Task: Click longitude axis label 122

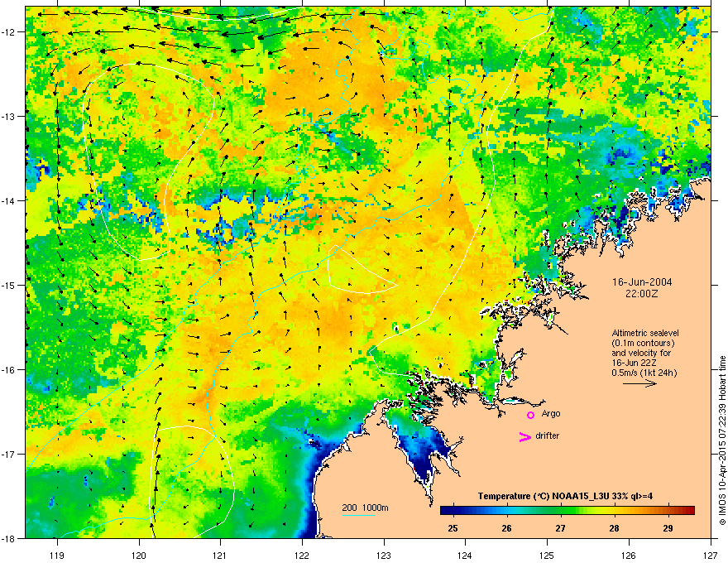Action: [x=302, y=555]
